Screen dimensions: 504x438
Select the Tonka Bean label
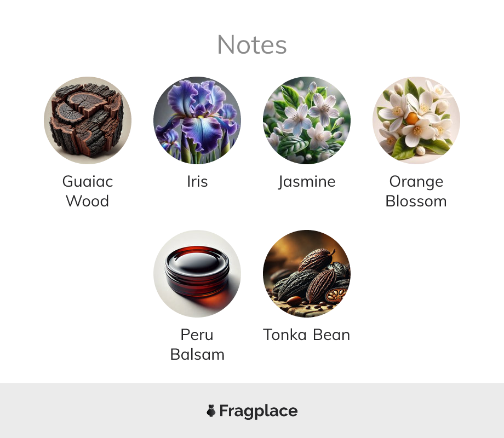pyautogui.click(x=307, y=335)
